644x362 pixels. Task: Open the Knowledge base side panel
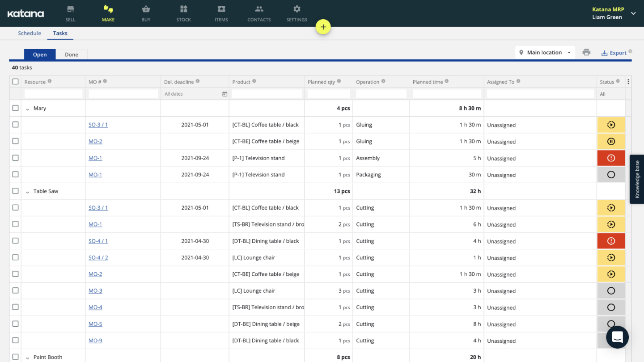(637, 179)
